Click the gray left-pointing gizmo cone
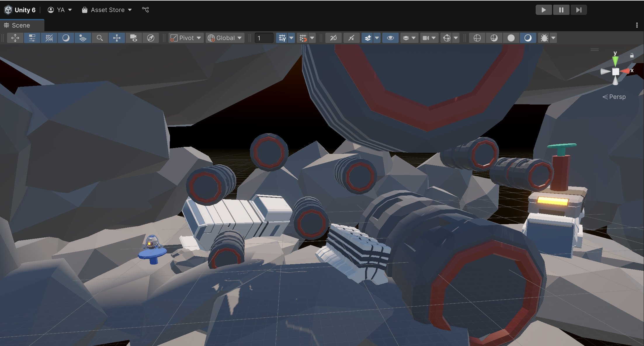This screenshot has width=644, height=346. click(x=605, y=71)
